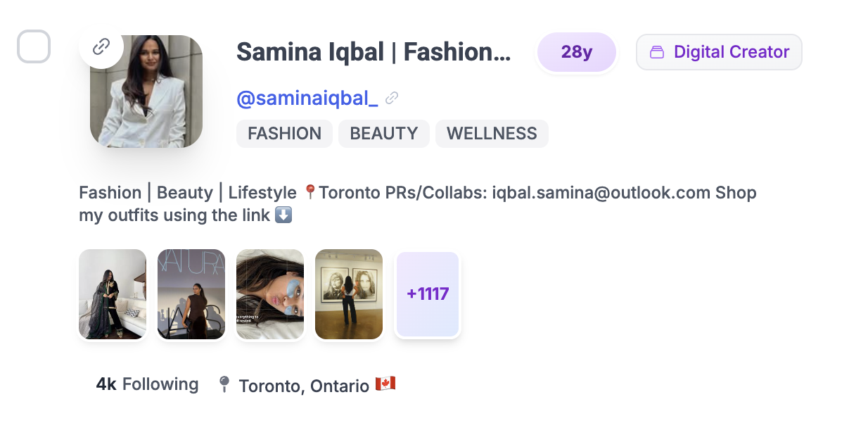Click the link icon beside @saminaiqbal_
868x435 pixels.
(391, 98)
